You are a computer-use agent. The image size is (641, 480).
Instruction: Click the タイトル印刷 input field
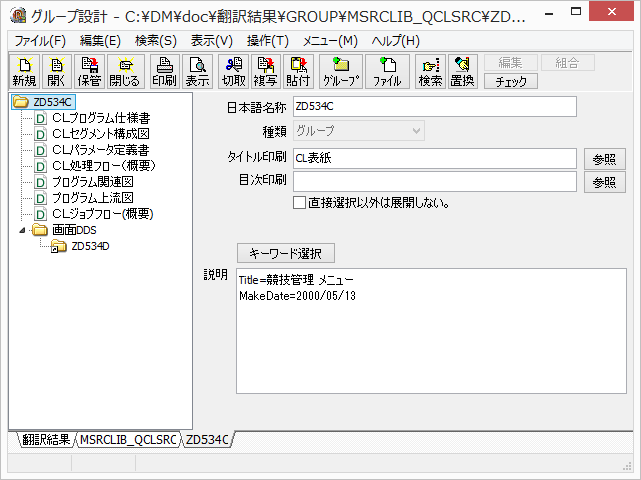[435, 159]
